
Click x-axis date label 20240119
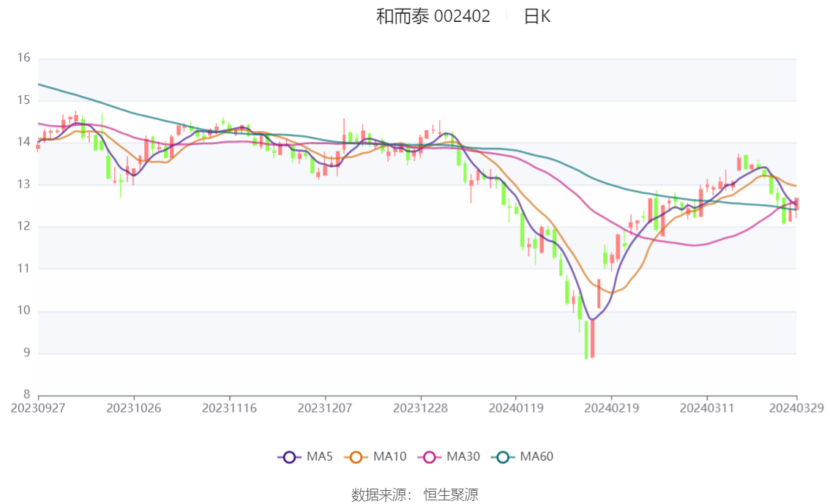[516, 408]
